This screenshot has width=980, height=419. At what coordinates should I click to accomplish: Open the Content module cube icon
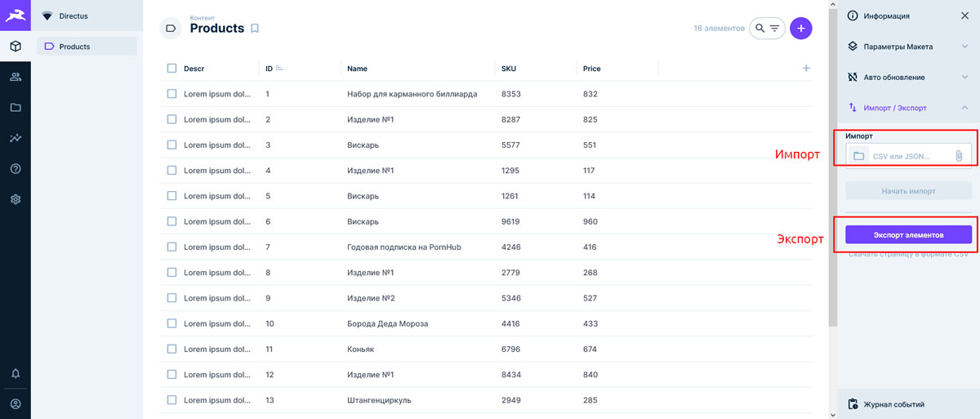click(x=16, y=47)
